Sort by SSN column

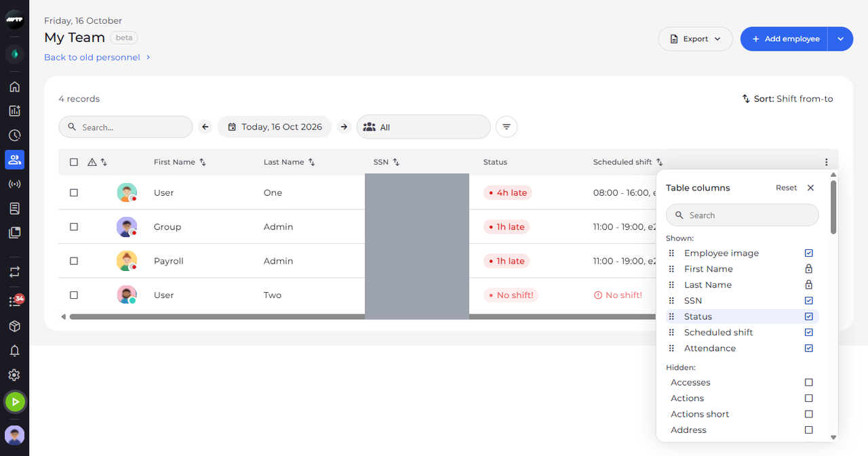(396, 163)
